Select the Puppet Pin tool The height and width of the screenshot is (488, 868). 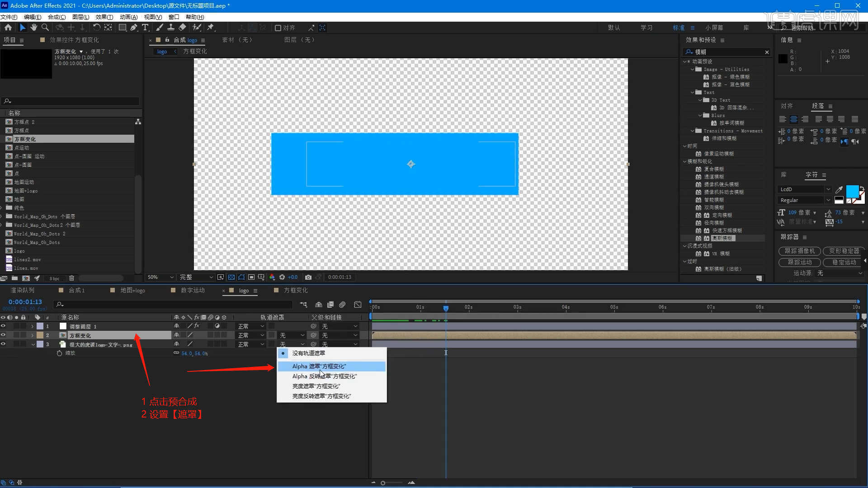(211, 28)
